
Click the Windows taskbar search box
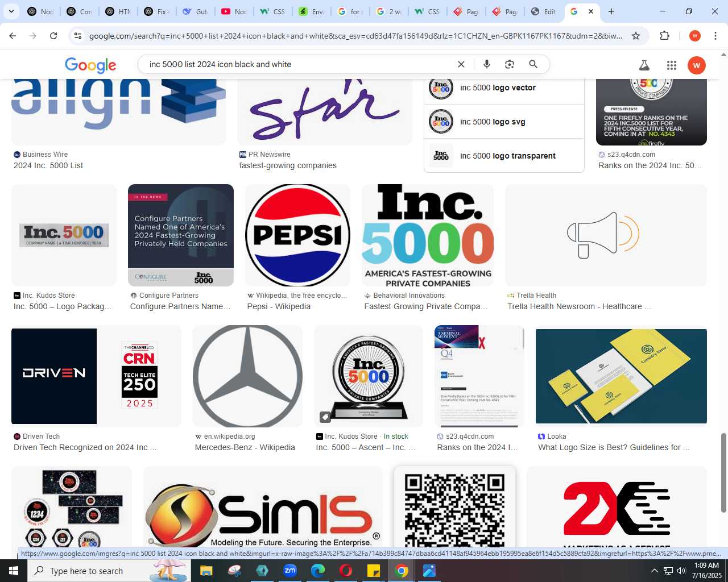pos(109,571)
